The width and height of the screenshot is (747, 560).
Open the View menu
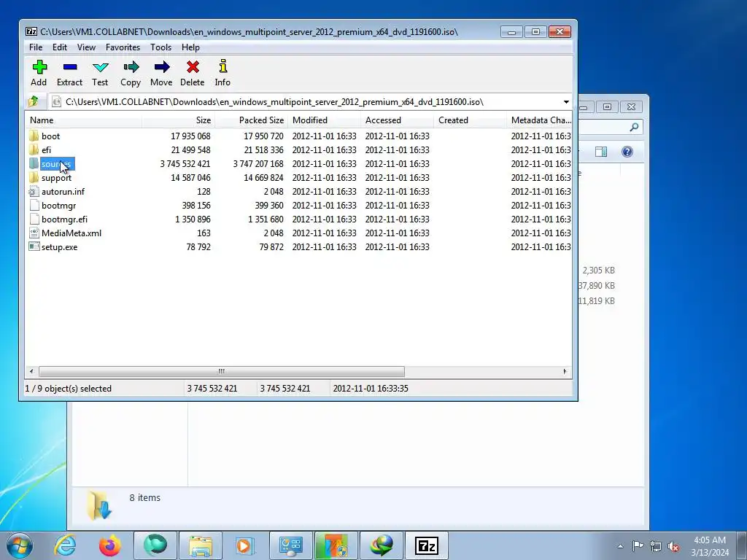(86, 47)
